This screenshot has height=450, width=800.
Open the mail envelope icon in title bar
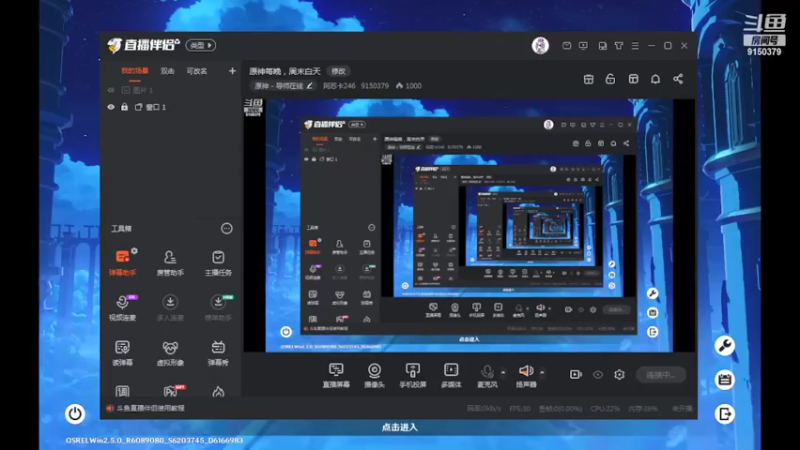[567, 45]
